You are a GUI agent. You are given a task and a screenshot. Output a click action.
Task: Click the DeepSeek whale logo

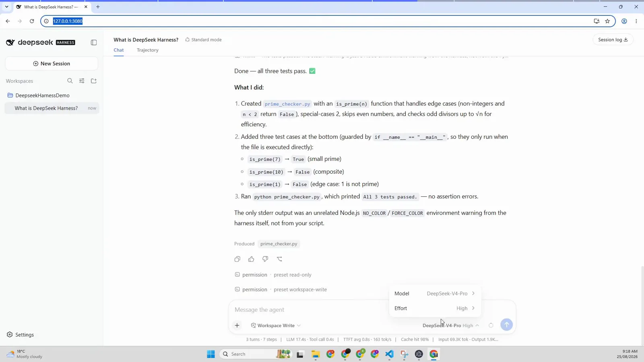[10, 42]
